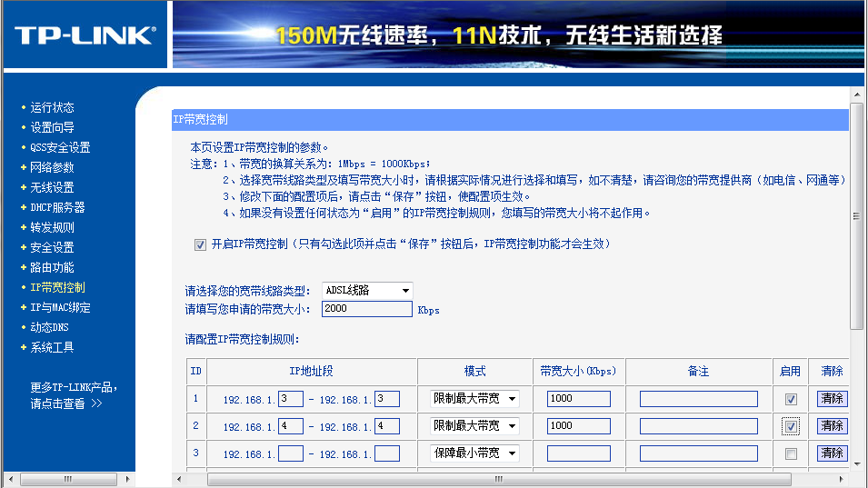Screen dimensions: 868x488
Task: Expand 系统工具 sidebar section
Action: point(52,347)
